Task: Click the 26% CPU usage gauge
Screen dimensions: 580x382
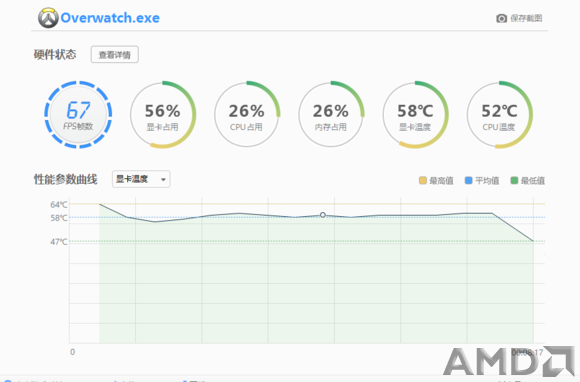Action: [x=247, y=115]
